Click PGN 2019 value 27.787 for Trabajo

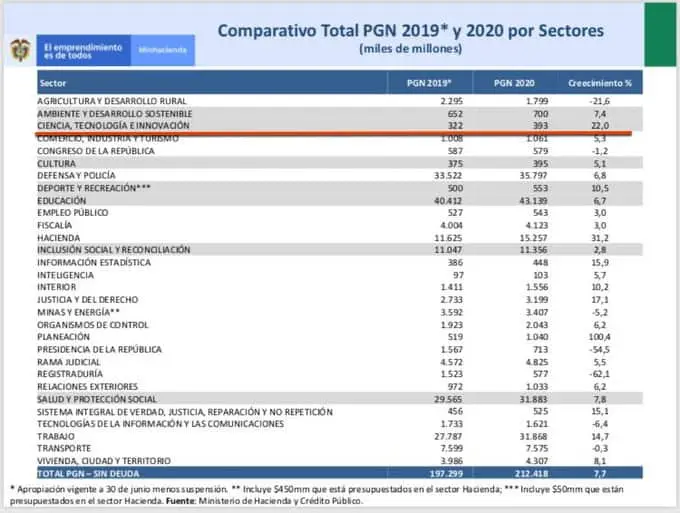(448, 436)
